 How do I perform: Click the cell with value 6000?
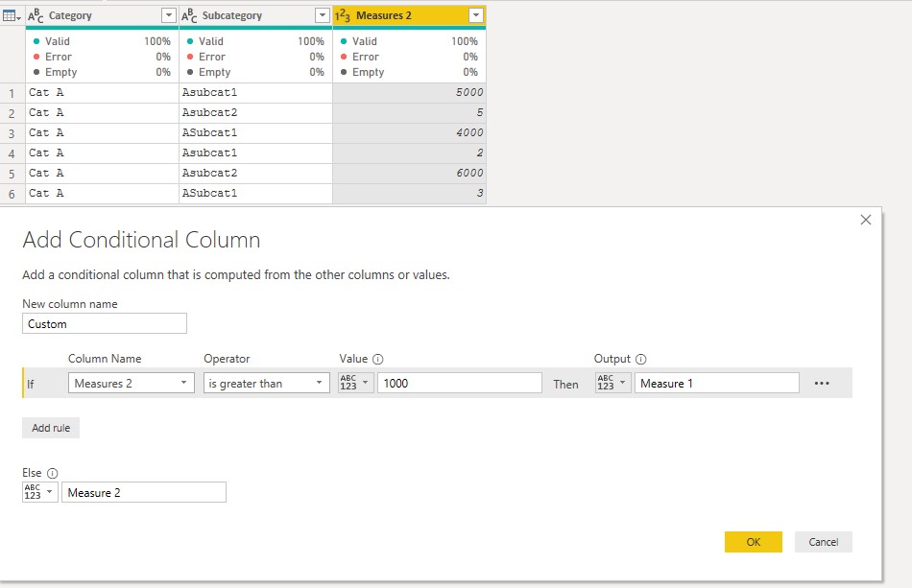coord(410,174)
